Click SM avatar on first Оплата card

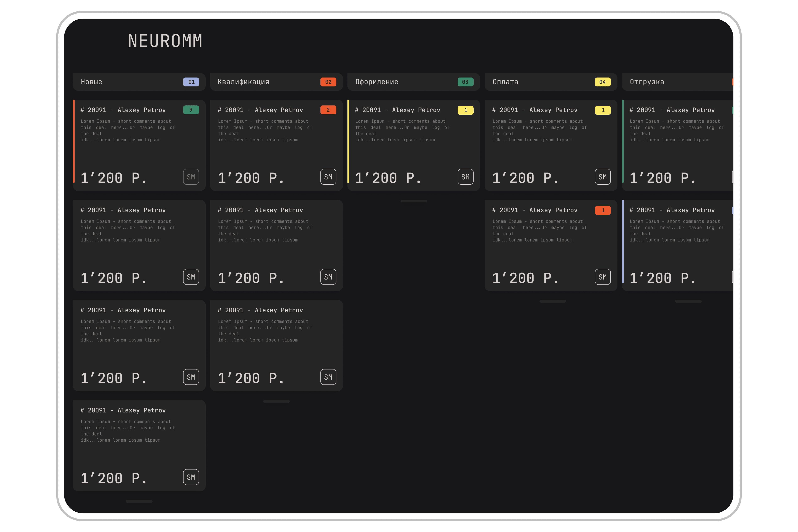tap(603, 177)
